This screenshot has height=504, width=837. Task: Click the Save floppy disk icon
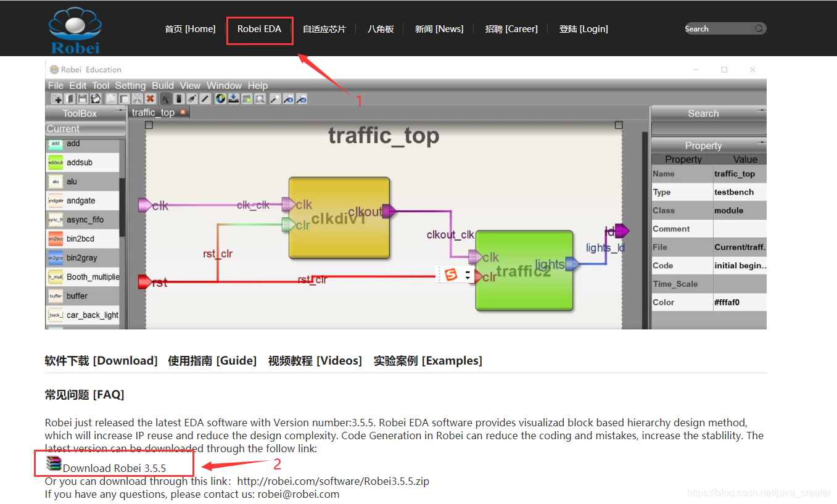click(x=83, y=99)
